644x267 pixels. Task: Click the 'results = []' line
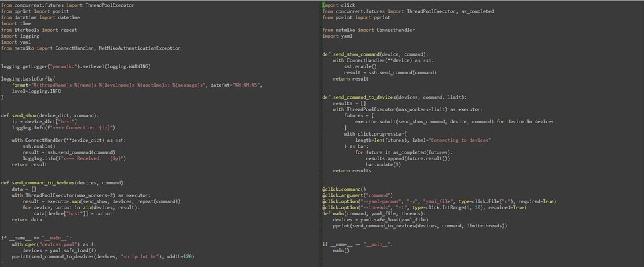tap(350, 103)
